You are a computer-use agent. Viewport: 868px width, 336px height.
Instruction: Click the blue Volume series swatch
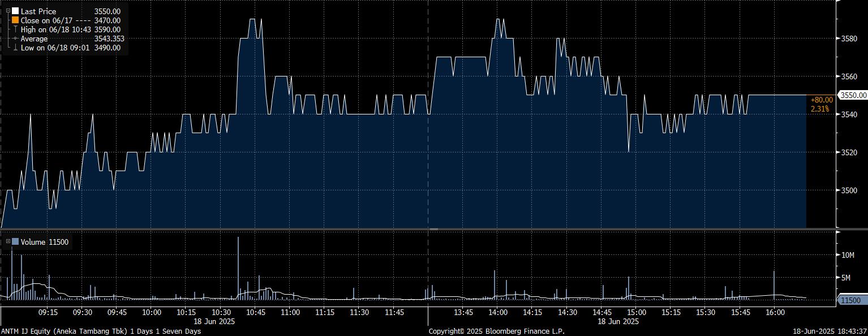click(x=15, y=242)
